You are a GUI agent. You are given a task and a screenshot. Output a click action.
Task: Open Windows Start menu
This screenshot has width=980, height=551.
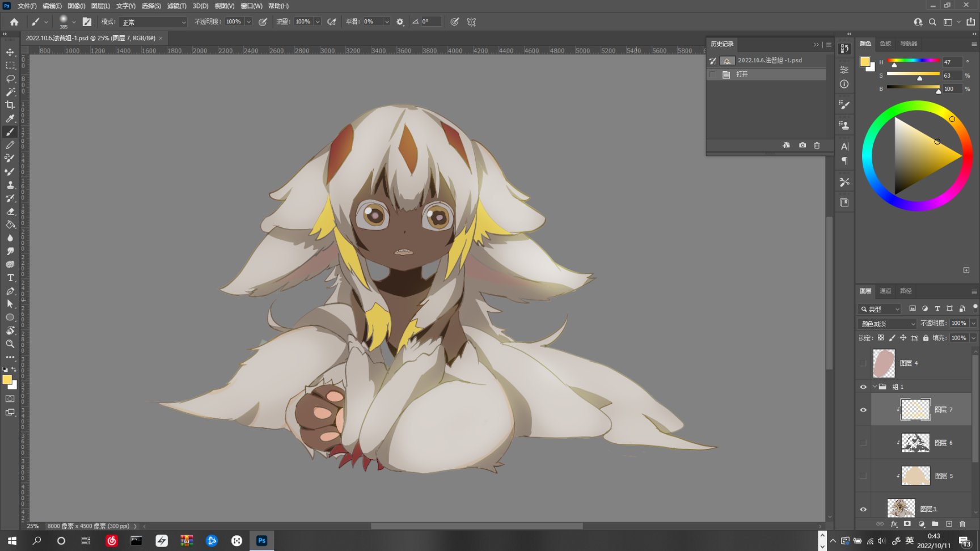click(12, 541)
